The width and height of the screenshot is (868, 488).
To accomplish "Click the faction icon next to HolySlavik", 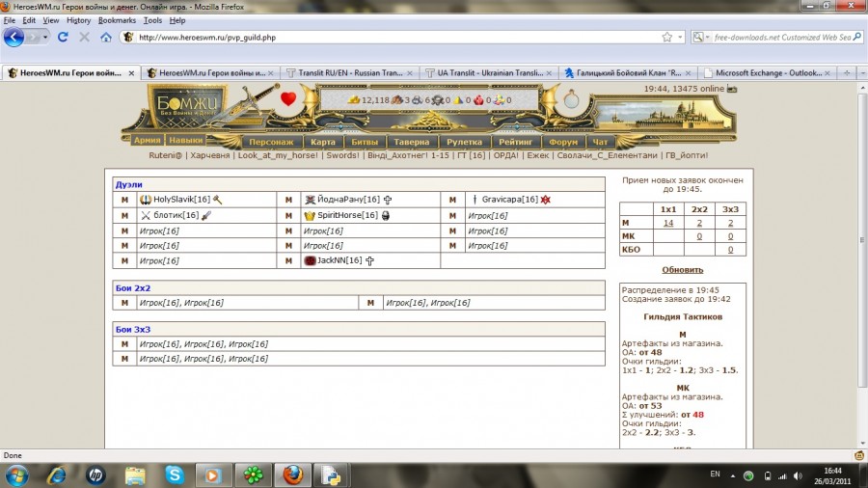I will pyautogui.click(x=146, y=200).
